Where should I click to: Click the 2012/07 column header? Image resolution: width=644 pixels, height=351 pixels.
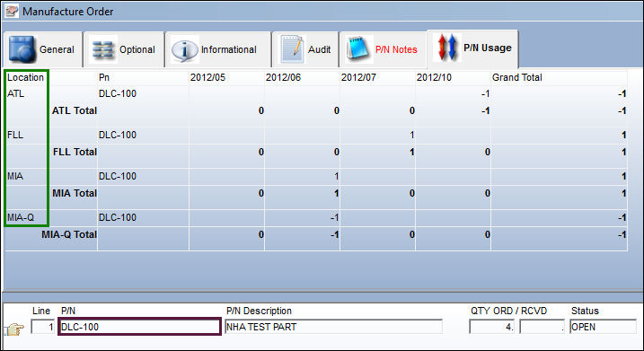(358, 77)
